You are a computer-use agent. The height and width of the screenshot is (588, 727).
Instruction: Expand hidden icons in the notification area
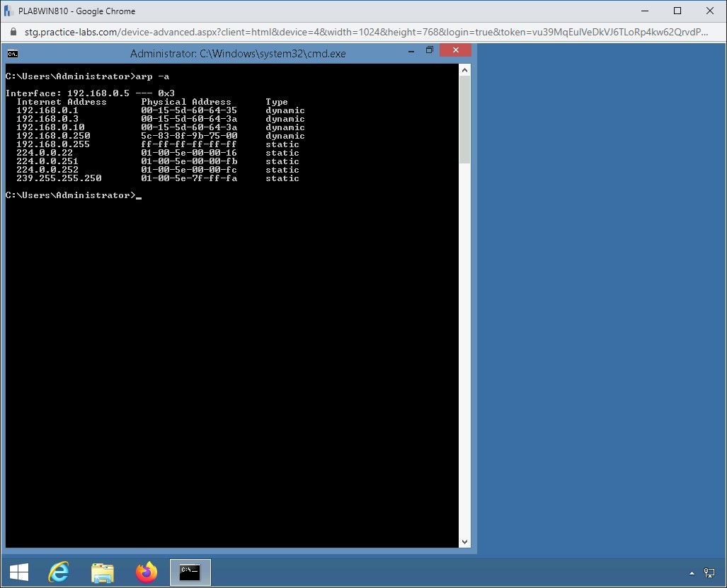692,572
